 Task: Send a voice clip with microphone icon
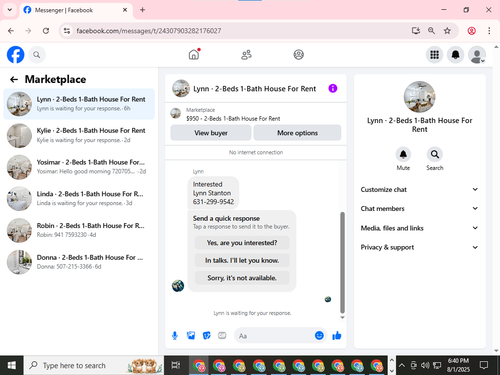tap(175, 336)
